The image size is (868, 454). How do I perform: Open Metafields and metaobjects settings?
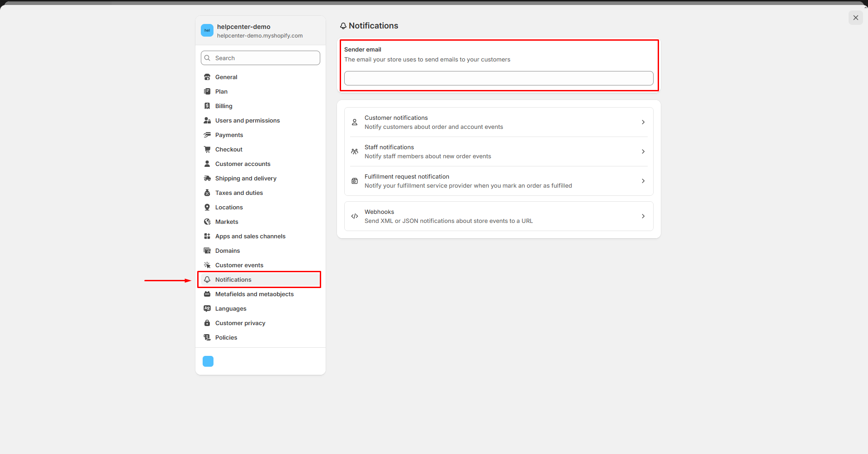point(254,294)
